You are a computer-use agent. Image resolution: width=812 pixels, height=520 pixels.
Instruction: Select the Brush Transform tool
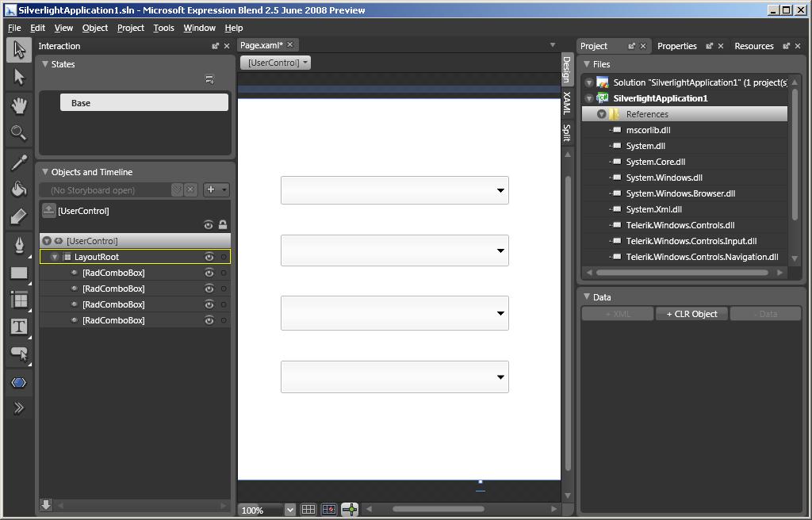tap(19, 216)
